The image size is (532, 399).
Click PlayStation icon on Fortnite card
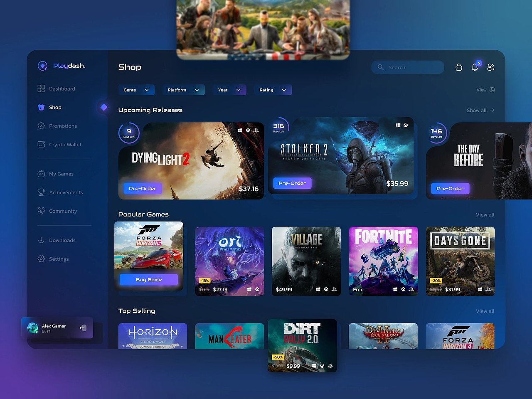411,289
